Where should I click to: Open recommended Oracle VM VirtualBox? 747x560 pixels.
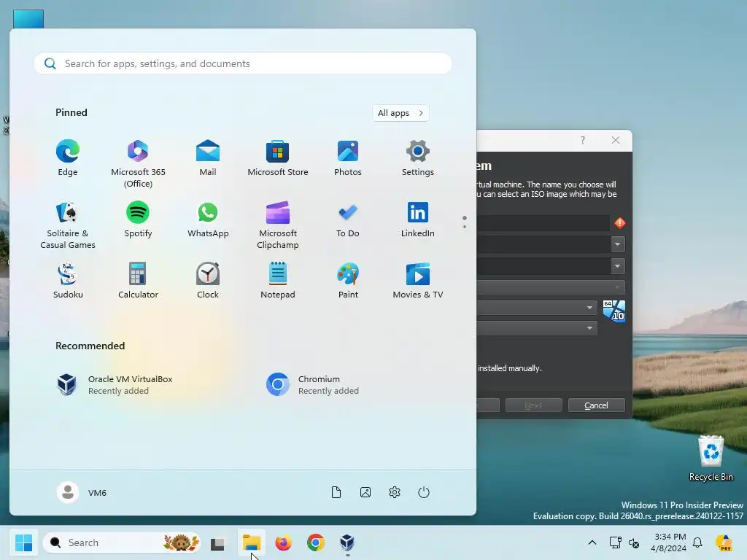115,384
